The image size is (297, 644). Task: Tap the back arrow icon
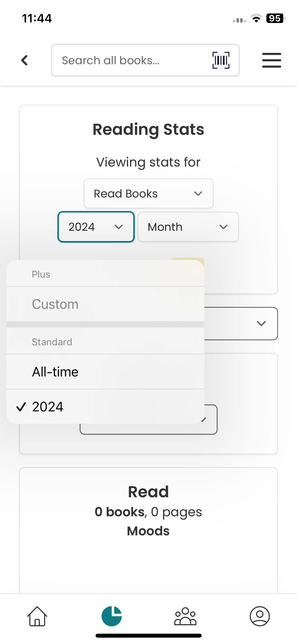pos(25,60)
